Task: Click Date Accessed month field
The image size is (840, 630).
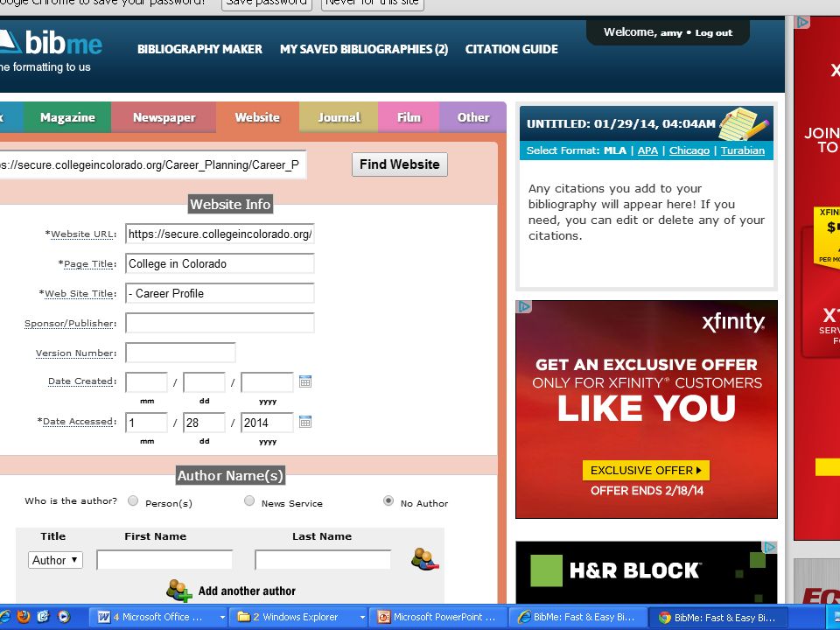Action: pos(146,423)
